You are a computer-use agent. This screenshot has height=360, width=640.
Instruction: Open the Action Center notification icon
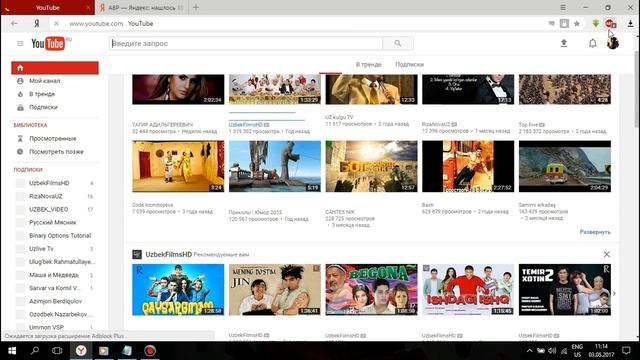click(626, 351)
